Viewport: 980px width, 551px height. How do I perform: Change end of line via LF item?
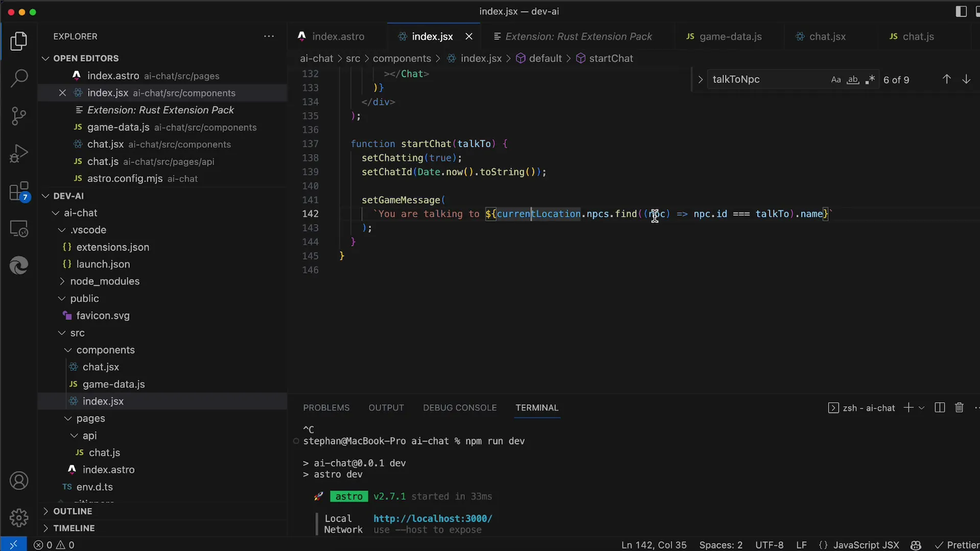(x=801, y=545)
